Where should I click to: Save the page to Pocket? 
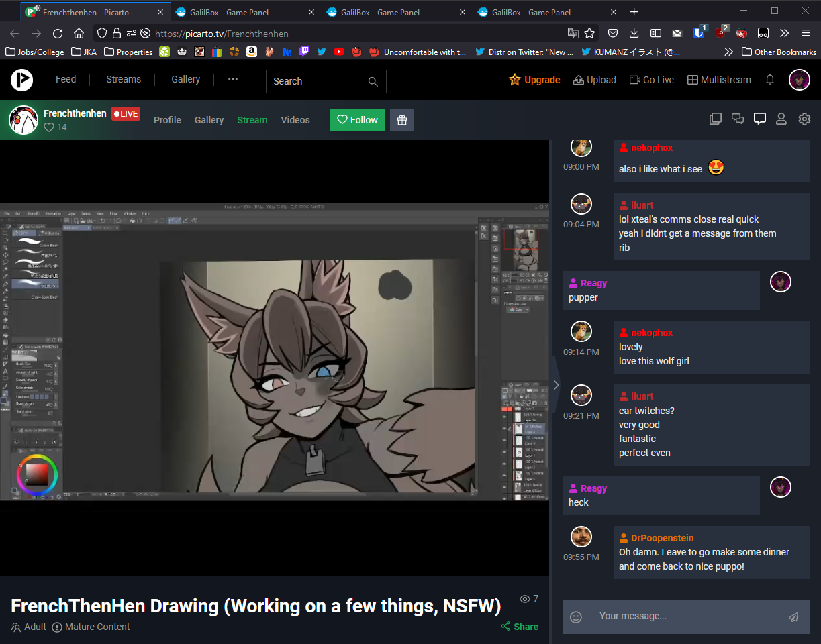613,33
